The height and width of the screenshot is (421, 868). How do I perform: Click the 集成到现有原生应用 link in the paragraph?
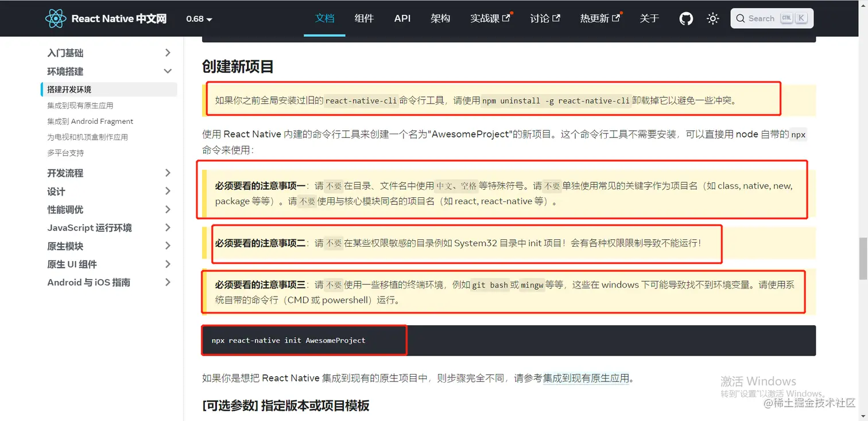click(586, 378)
